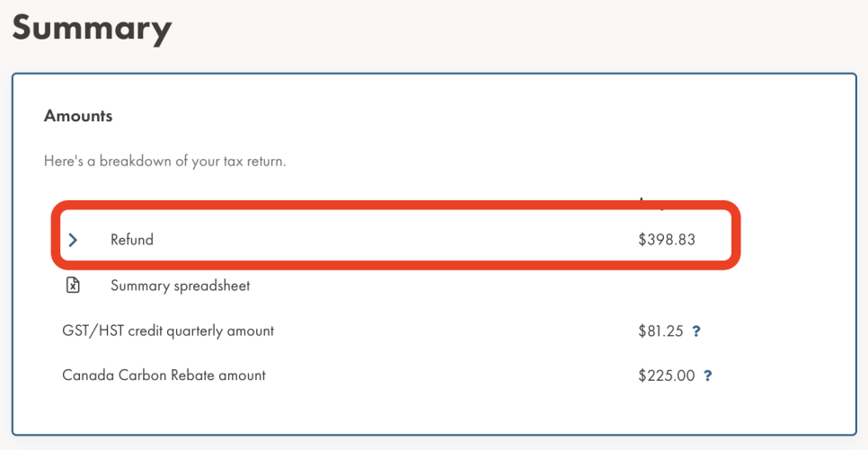
Task: Click the Summary spreadsheet file icon
Action: (73, 285)
